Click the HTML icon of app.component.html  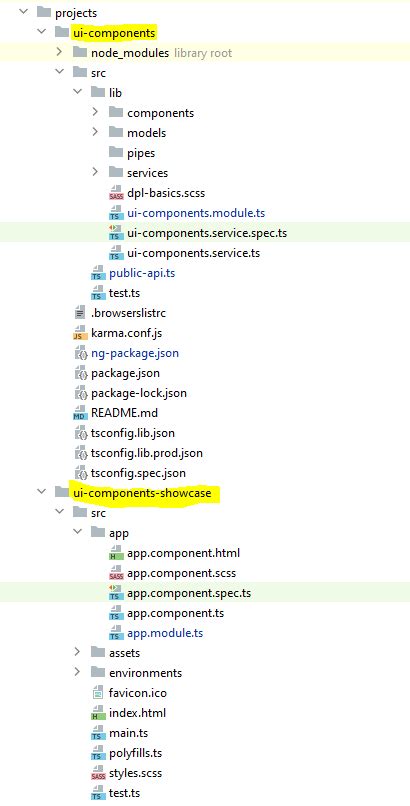116,554
